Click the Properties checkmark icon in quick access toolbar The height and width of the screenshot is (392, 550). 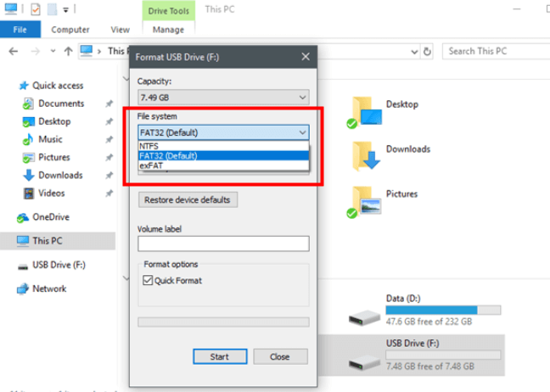click(x=36, y=9)
